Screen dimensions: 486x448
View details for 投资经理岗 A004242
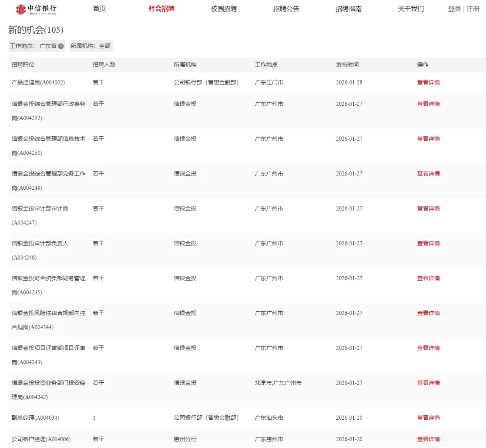428,383
